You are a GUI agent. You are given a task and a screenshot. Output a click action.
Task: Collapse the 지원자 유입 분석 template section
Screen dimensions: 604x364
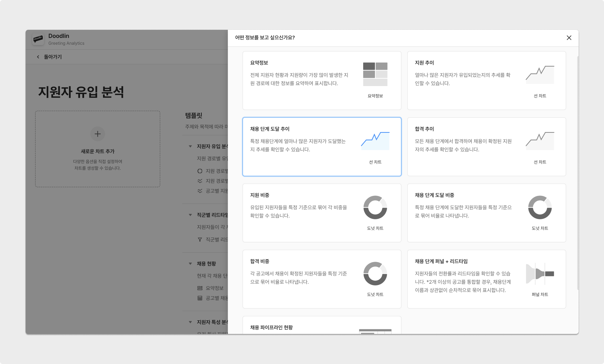tap(190, 146)
